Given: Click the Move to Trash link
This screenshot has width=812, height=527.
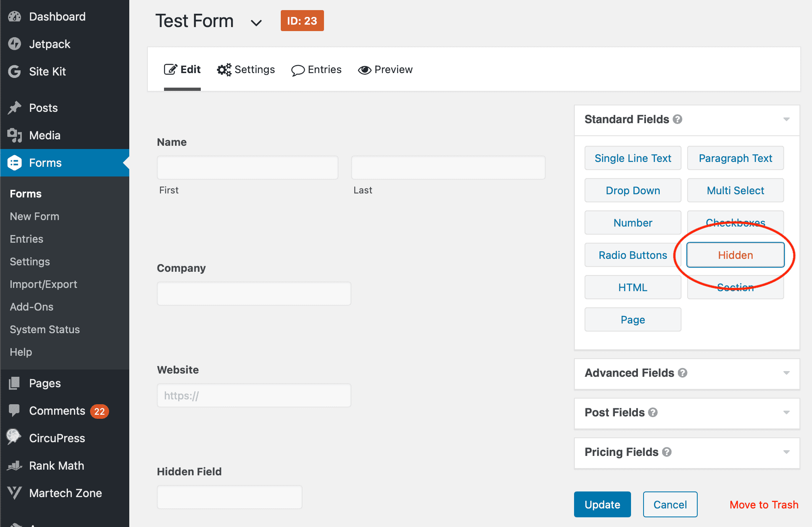Looking at the screenshot, I should pos(764,505).
